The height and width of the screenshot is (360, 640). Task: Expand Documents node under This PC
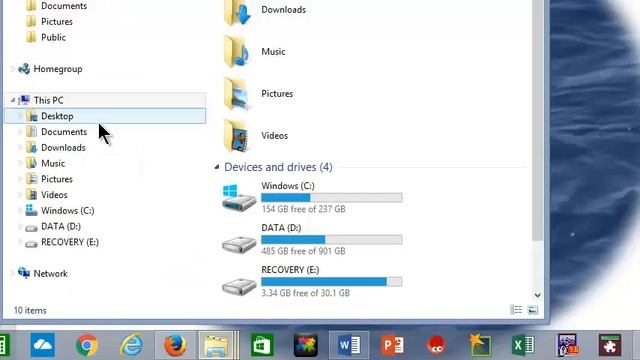point(20,132)
